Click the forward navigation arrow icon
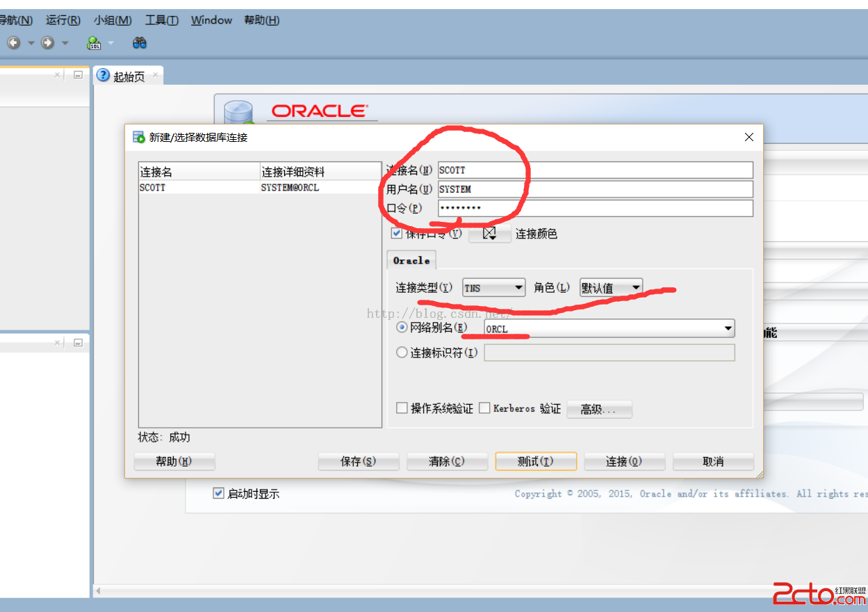This screenshot has height=612, width=868. tap(47, 43)
